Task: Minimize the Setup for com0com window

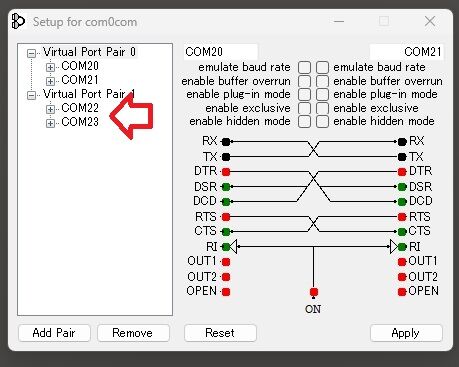Action: (x=339, y=21)
